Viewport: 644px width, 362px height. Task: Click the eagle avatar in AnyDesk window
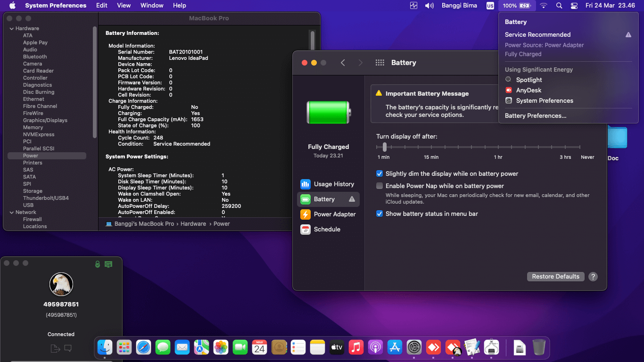[x=61, y=284]
